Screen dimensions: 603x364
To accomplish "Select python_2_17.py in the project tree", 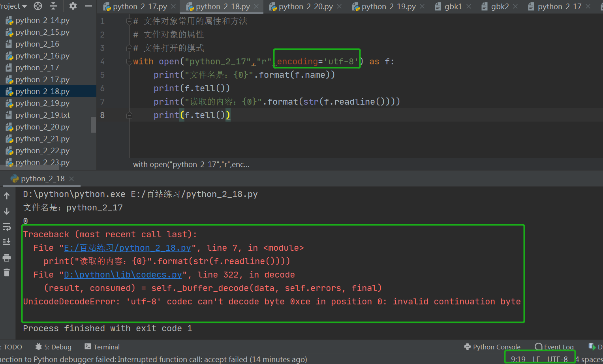I will point(42,80).
